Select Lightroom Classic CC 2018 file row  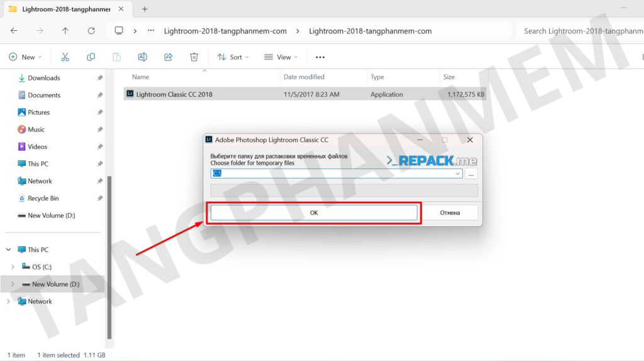click(305, 94)
